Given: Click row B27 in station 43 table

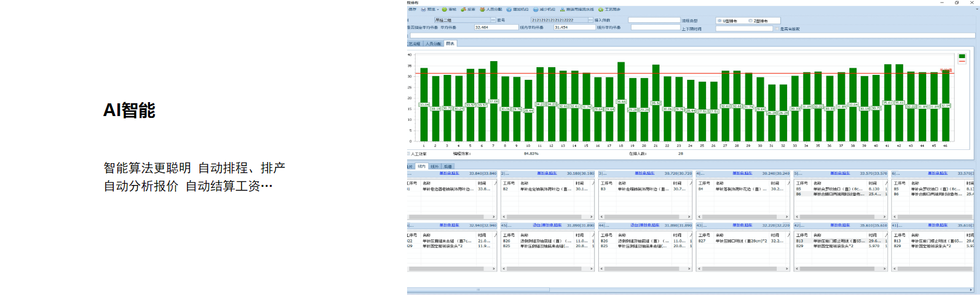Looking at the screenshot, I should pos(743,241).
